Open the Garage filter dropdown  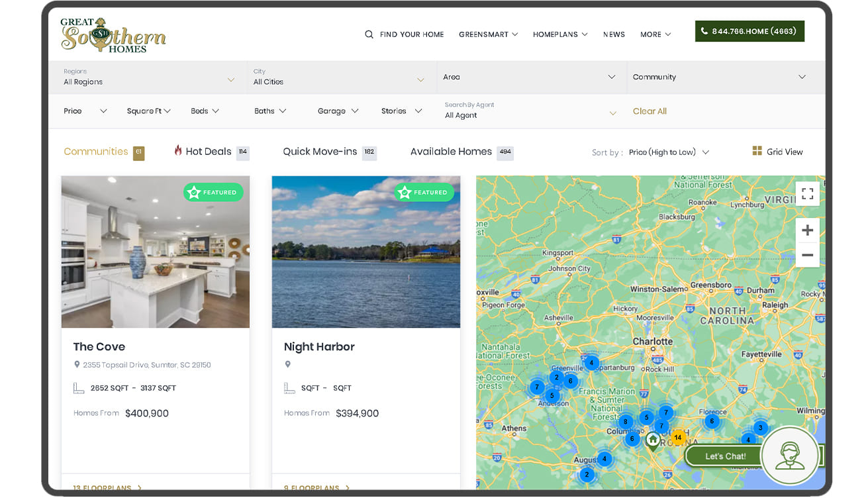(x=338, y=111)
